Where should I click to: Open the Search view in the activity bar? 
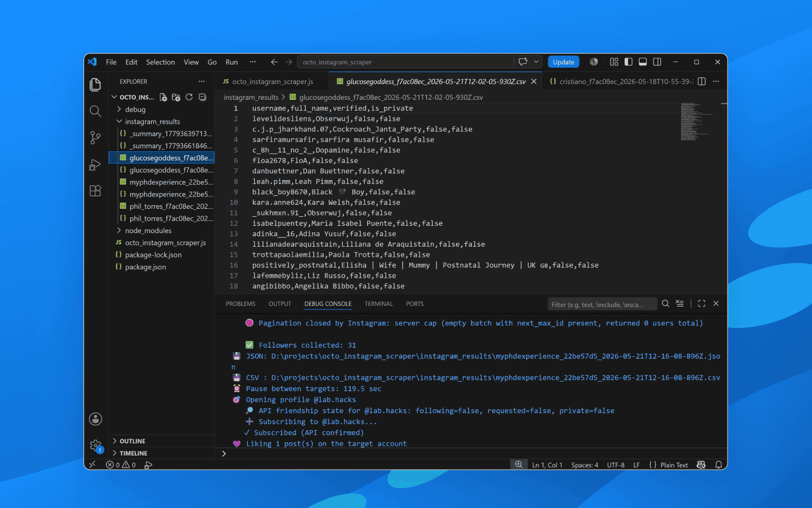95,111
